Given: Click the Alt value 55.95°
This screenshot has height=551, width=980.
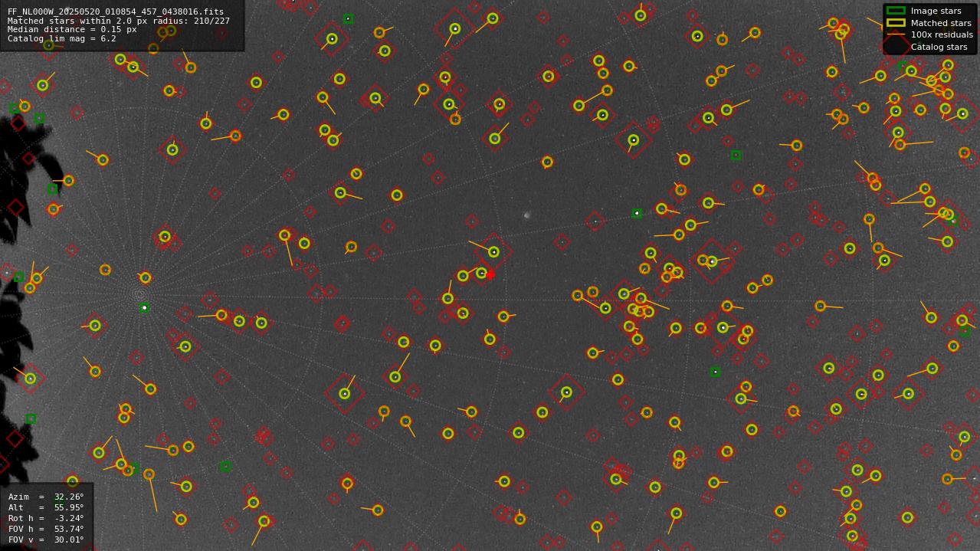Looking at the screenshot, I should tap(68, 507).
